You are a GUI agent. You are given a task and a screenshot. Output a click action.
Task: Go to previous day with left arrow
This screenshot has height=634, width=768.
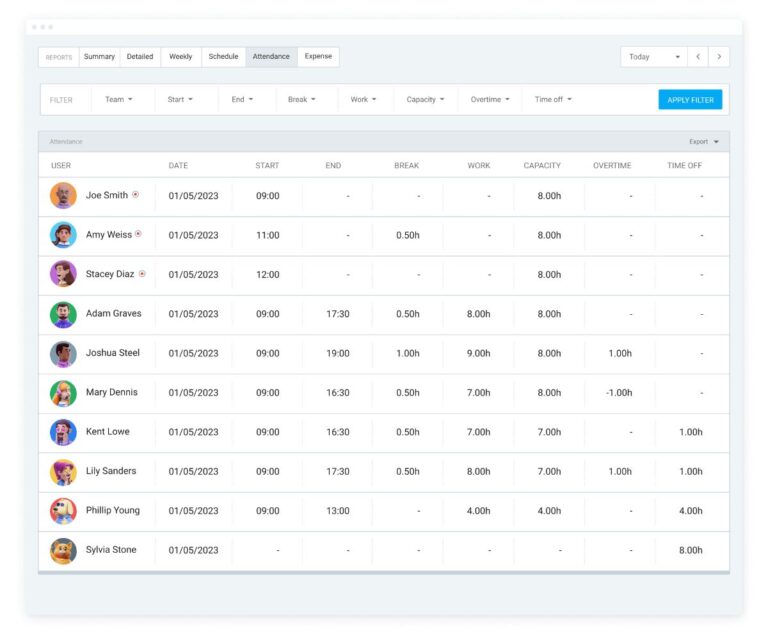click(699, 57)
